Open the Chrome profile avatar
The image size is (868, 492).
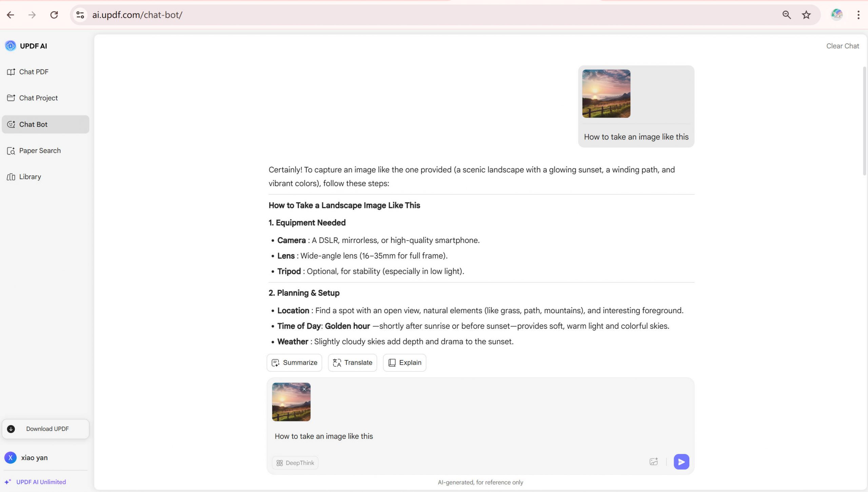(836, 15)
